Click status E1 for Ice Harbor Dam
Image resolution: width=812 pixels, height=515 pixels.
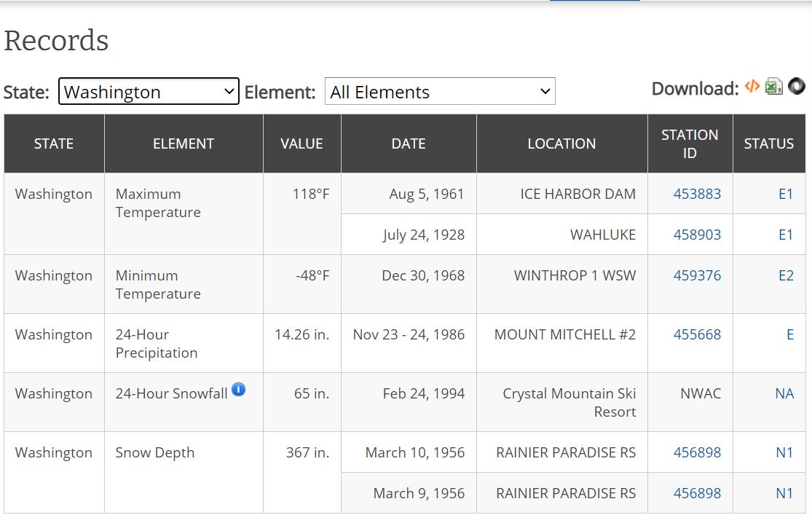pos(785,194)
